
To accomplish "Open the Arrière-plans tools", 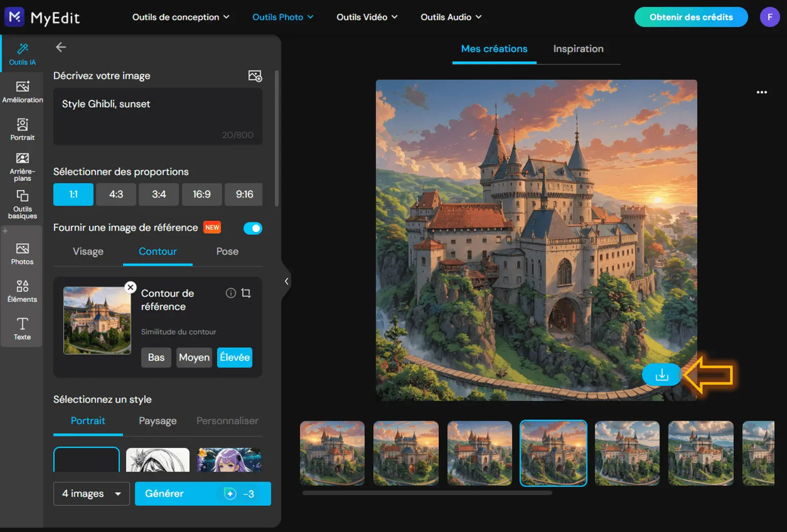I will click(22, 167).
